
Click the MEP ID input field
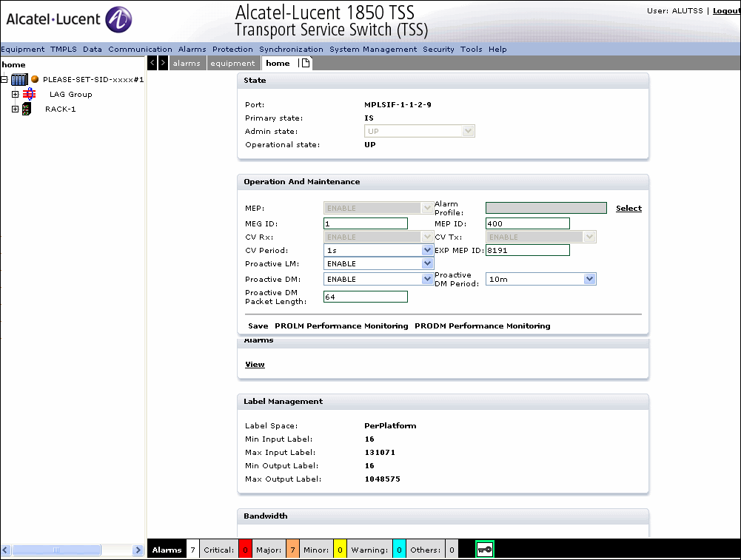pos(527,223)
